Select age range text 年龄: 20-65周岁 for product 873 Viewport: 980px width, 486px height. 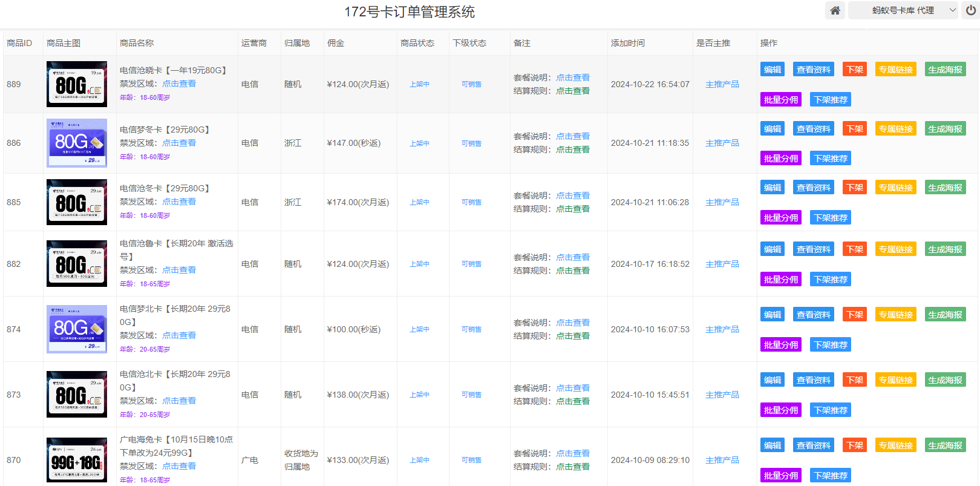point(145,415)
